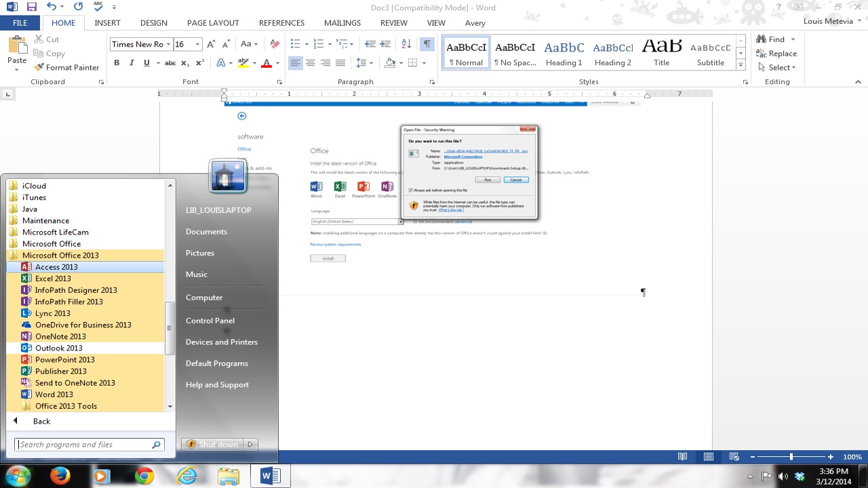Open the Select dropdown in Editing
This screenshot has width=868, height=488.
click(x=777, y=67)
